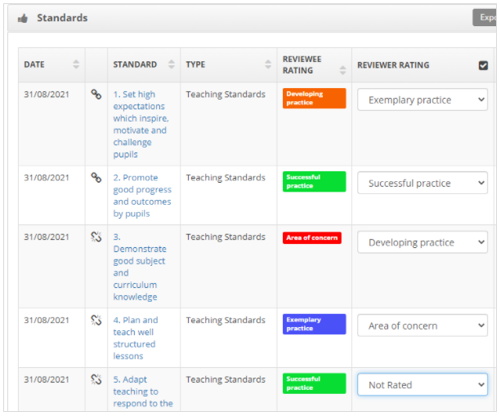Sort by the Type column arrows

pos(268,64)
